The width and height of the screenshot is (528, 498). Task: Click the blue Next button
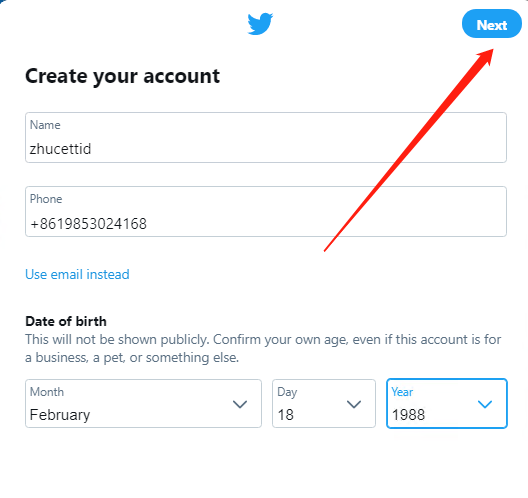tap(492, 24)
